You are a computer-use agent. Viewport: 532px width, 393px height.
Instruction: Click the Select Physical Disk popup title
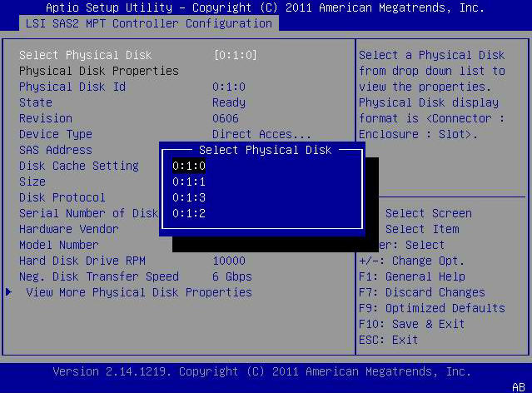265,150
